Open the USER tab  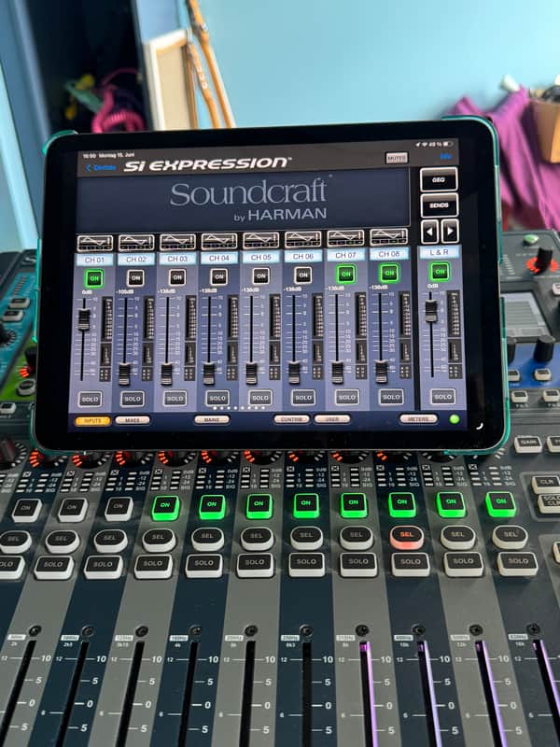click(x=332, y=419)
